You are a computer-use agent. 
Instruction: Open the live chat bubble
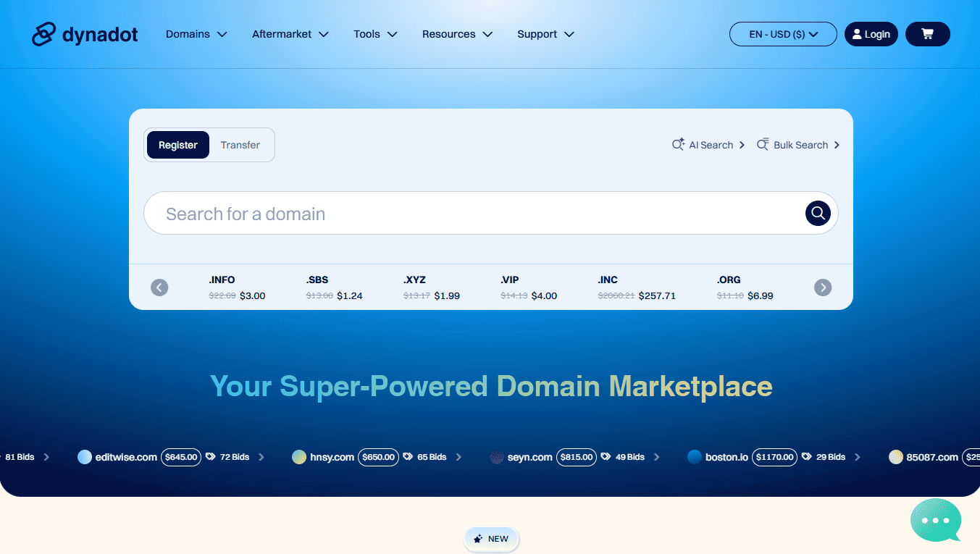click(x=936, y=520)
